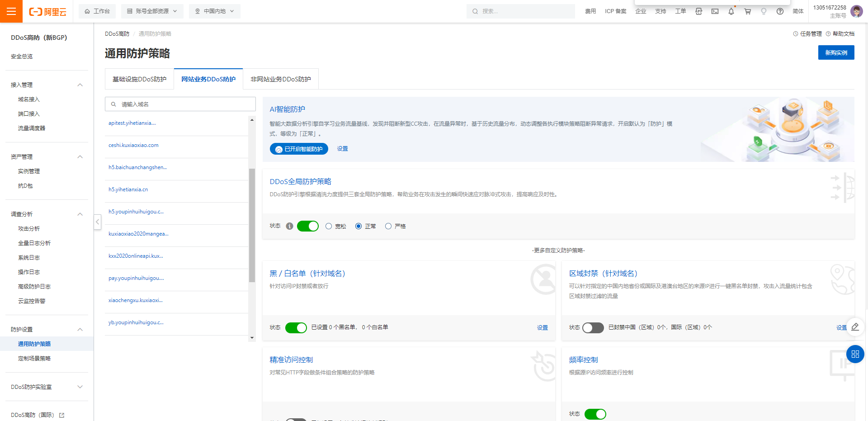
Task: Click the app download icon in top bar
Action: click(698, 11)
